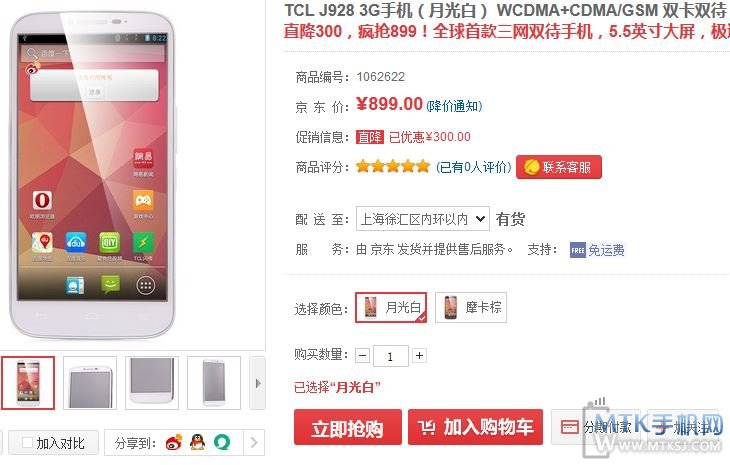Increase purchase quantity with plus

pyautogui.click(x=419, y=356)
